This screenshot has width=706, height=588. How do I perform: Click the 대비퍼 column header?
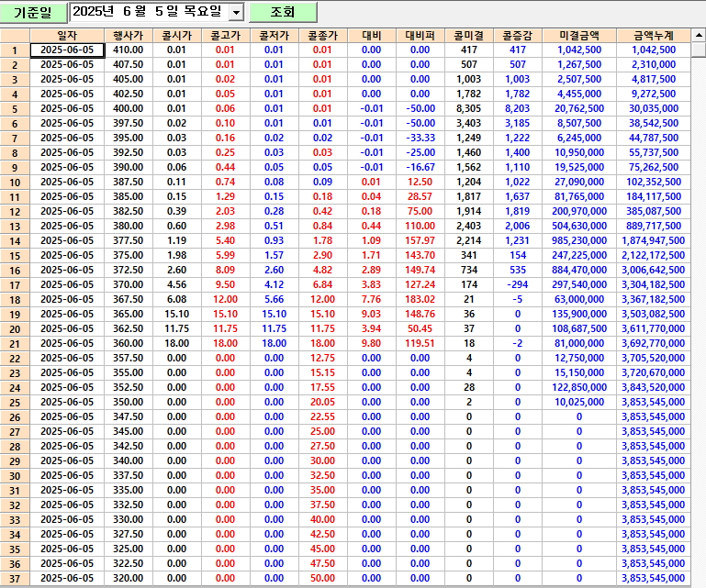[x=420, y=35]
